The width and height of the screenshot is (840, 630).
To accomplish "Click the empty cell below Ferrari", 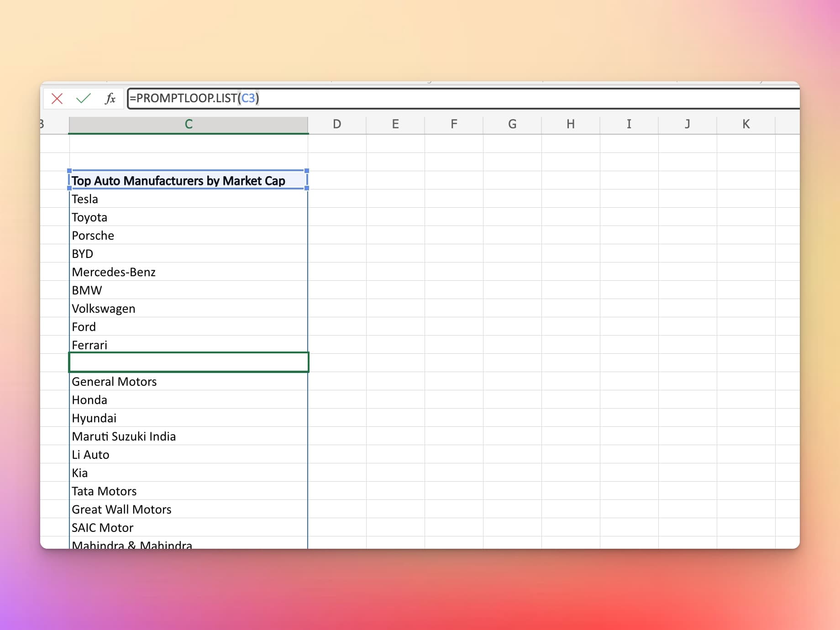I will pos(188,362).
